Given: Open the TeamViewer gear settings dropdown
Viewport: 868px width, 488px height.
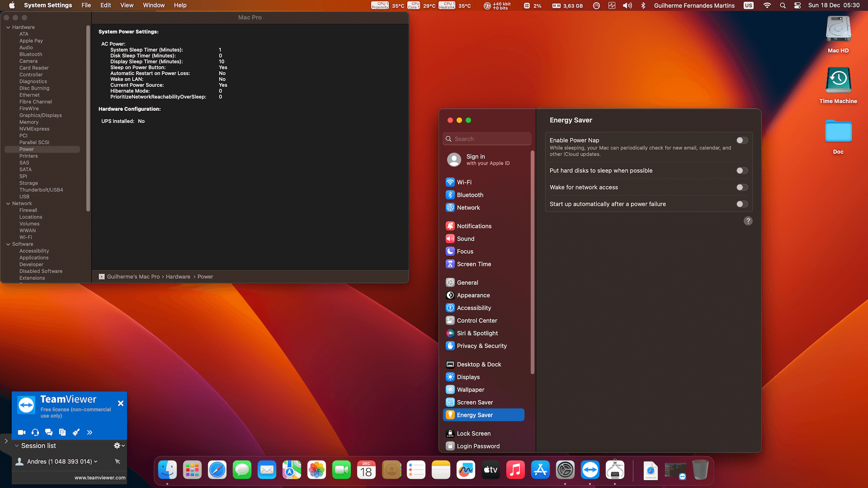Looking at the screenshot, I should (119, 446).
